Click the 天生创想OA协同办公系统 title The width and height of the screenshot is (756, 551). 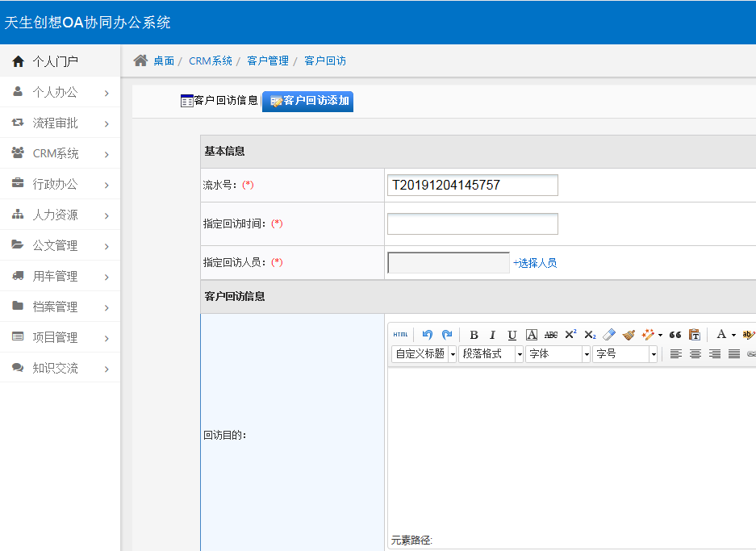click(87, 22)
